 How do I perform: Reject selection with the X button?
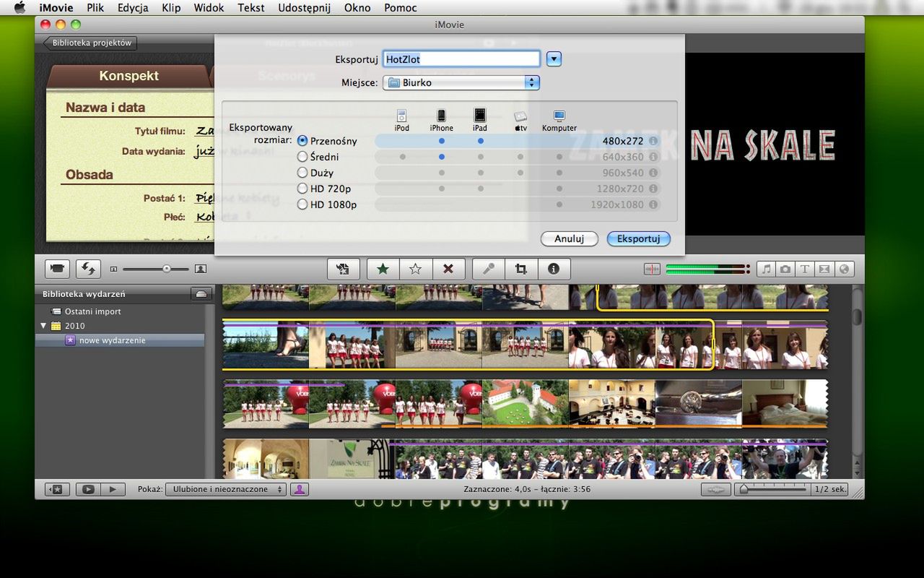(448, 269)
